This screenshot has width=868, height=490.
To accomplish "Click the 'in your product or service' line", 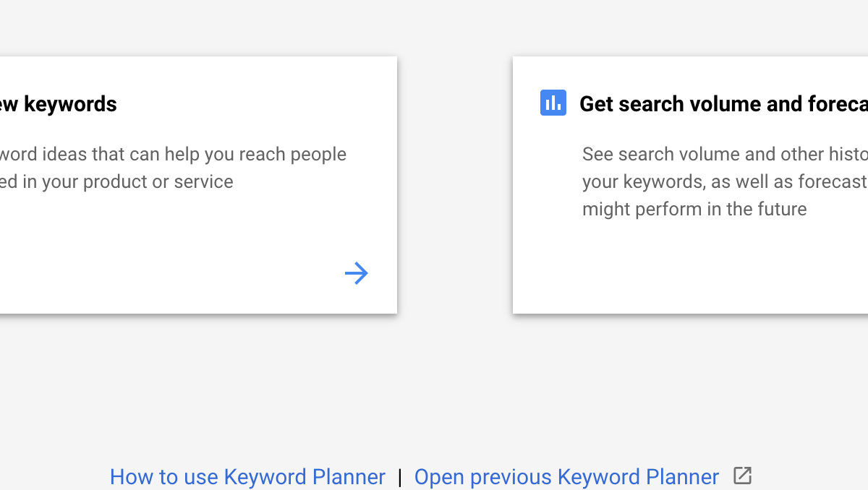I will [x=116, y=181].
